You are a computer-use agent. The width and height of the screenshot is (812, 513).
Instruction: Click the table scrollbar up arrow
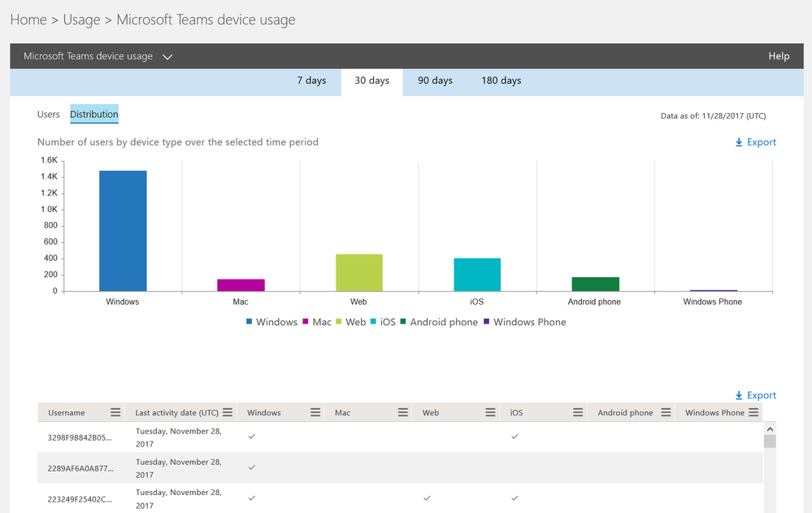(x=770, y=429)
